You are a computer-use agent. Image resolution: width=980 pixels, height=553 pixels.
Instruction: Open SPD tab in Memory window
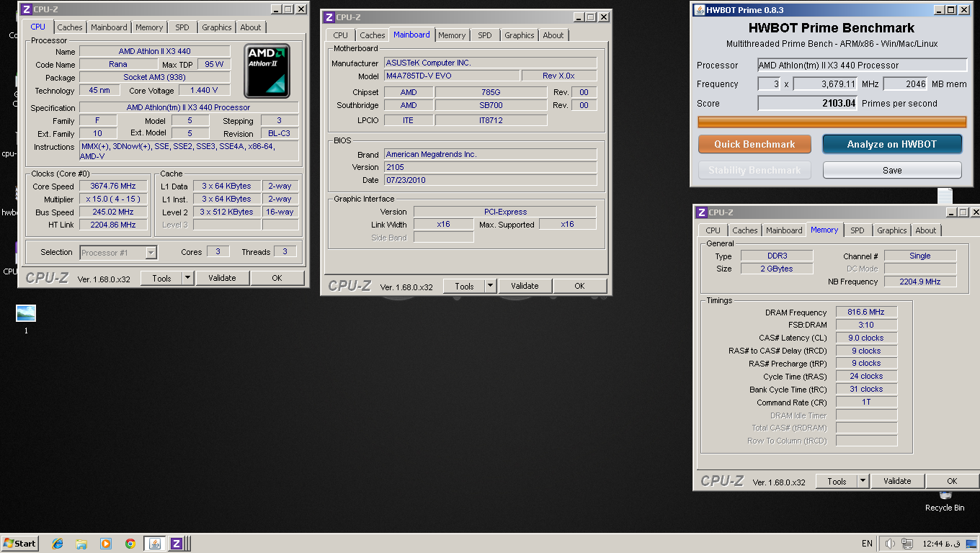(x=857, y=230)
